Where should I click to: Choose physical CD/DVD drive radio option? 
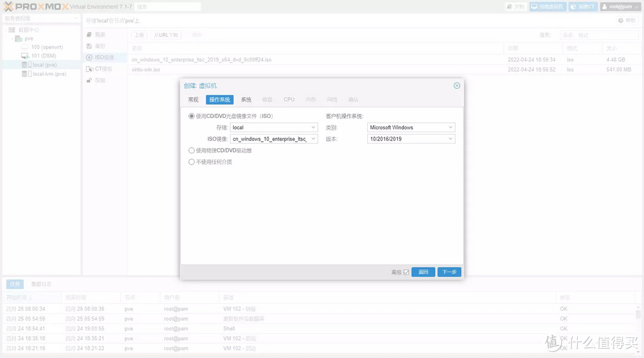[191, 151]
